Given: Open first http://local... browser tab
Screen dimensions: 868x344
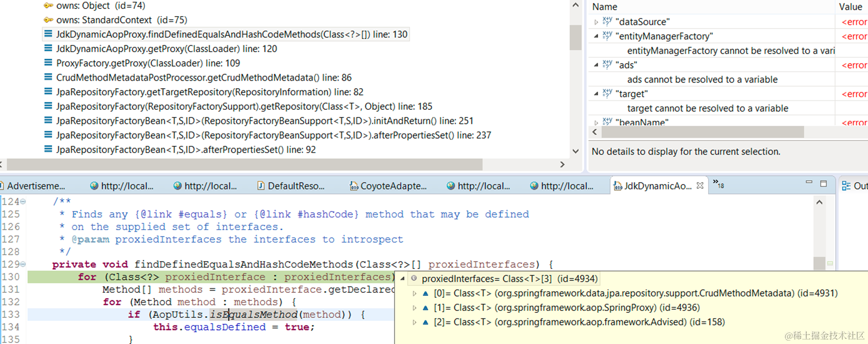Looking at the screenshot, I should (122, 186).
